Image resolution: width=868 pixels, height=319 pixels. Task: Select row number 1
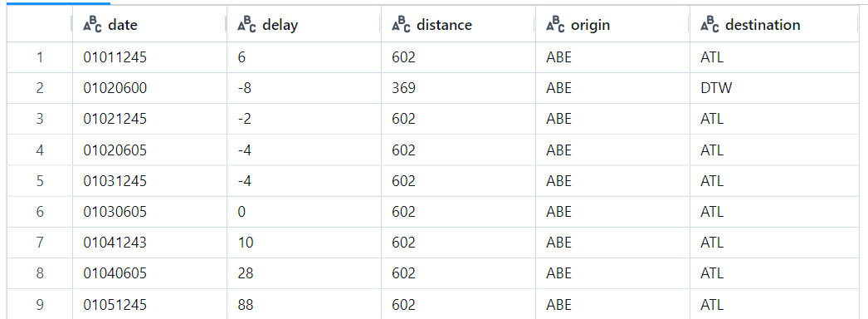tap(39, 57)
